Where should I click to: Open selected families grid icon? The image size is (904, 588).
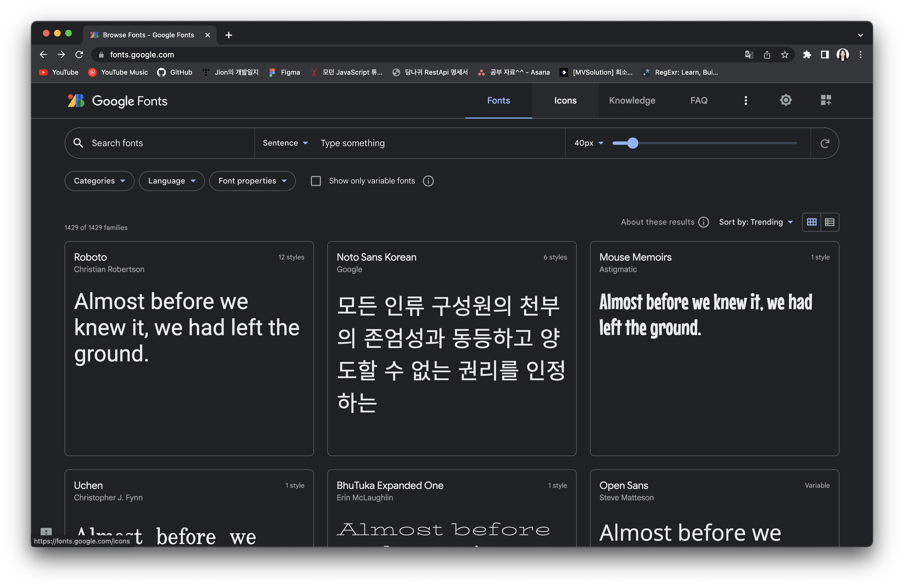(826, 100)
